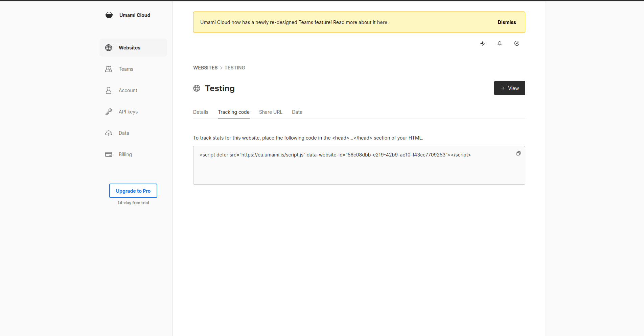
Task: Dismiss the Teams feature banner
Action: click(x=507, y=22)
